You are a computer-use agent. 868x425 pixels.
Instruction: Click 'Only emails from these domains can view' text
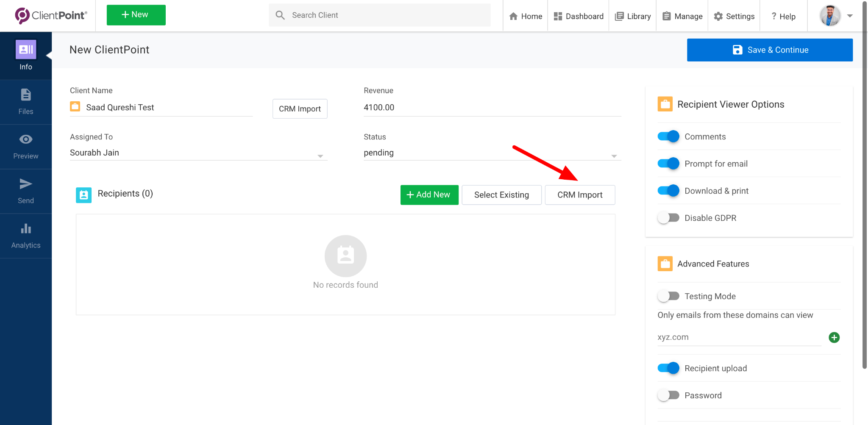tap(735, 315)
